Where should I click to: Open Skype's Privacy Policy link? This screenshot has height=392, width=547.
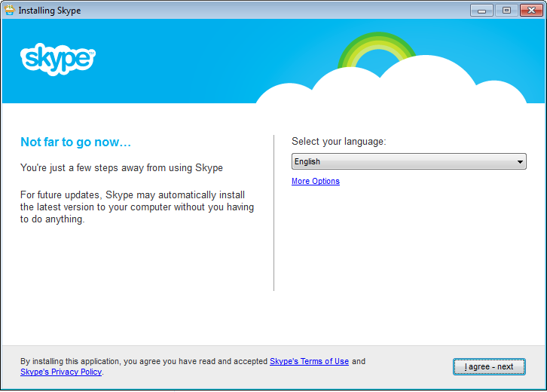[61, 372]
